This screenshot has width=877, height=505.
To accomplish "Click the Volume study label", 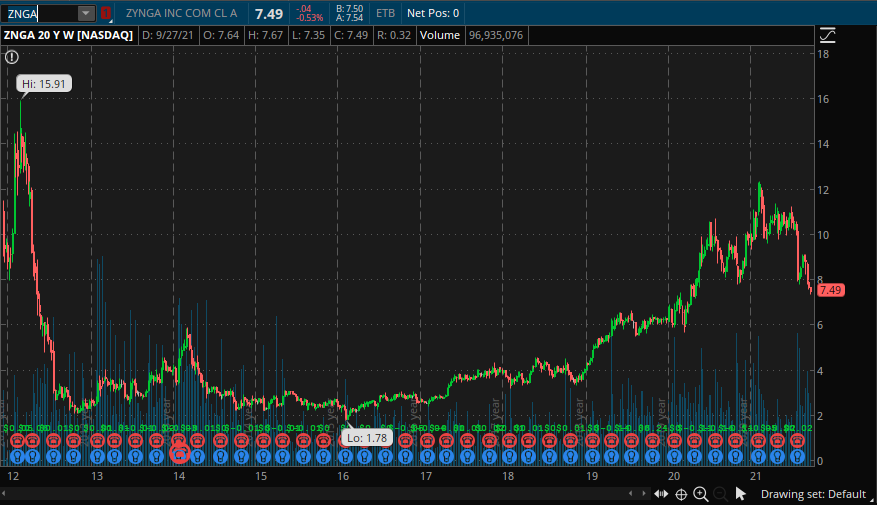I will 440,35.
